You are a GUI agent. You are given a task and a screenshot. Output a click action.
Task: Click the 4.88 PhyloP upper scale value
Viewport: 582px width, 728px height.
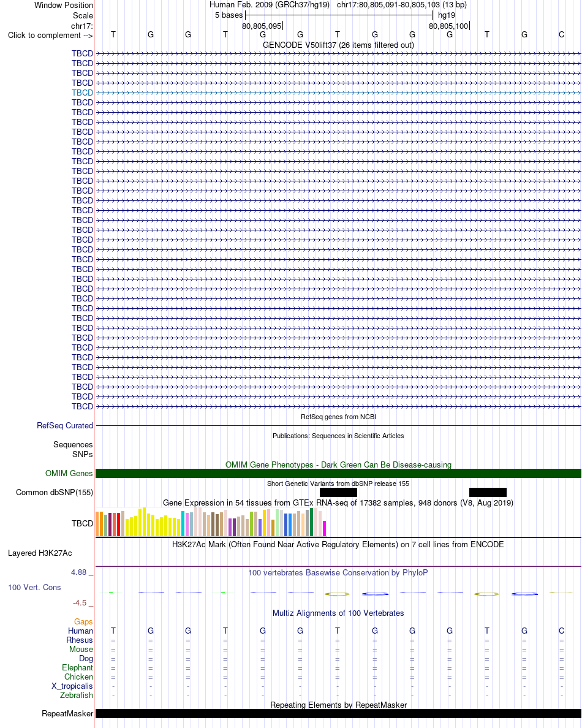coord(79,572)
